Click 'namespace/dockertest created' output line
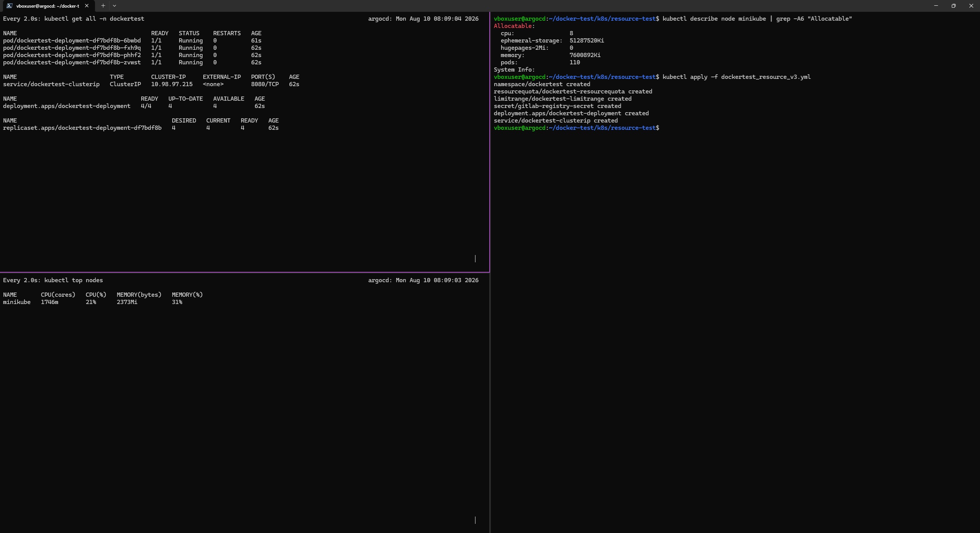 click(542, 84)
